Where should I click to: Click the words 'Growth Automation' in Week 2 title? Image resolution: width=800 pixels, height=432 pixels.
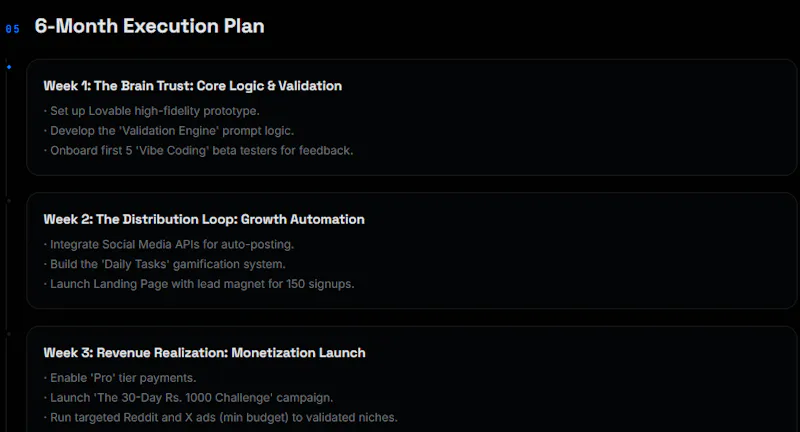[x=303, y=219]
